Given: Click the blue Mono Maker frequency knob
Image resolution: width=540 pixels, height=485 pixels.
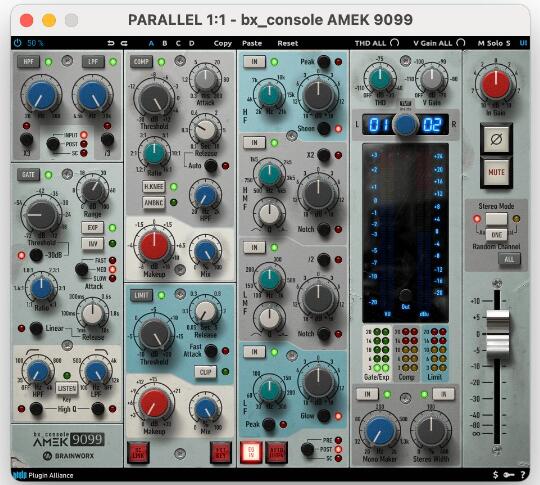Looking at the screenshot, I should point(380,432).
